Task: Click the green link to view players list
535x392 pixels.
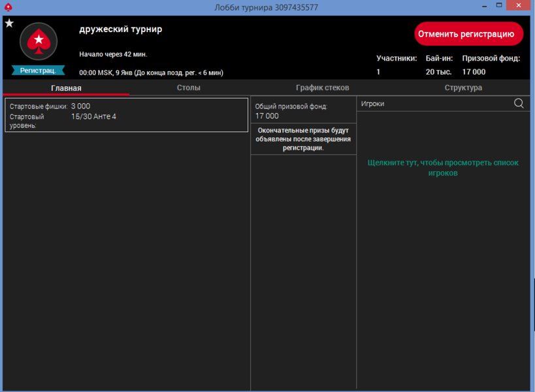Action: [x=443, y=168]
